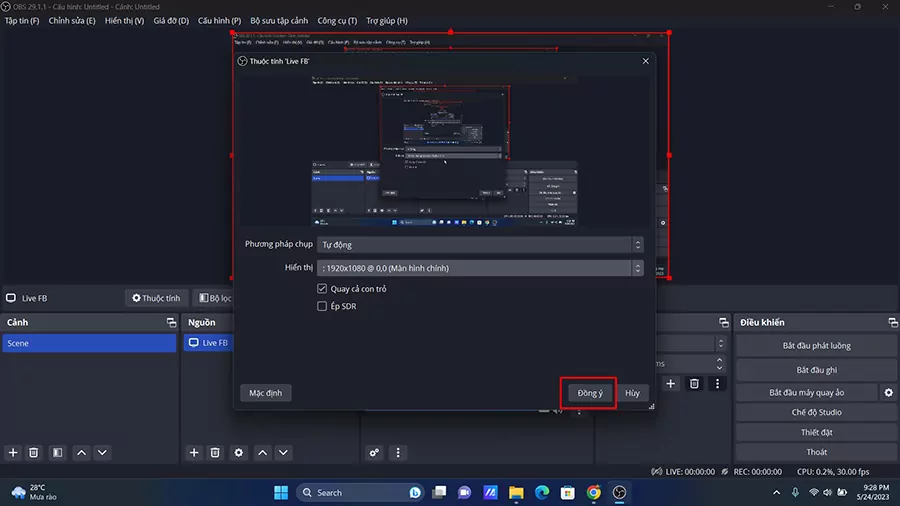Open Công cụ (T) menu
The height and width of the screenshot is (506, 900).
(337, 21)
